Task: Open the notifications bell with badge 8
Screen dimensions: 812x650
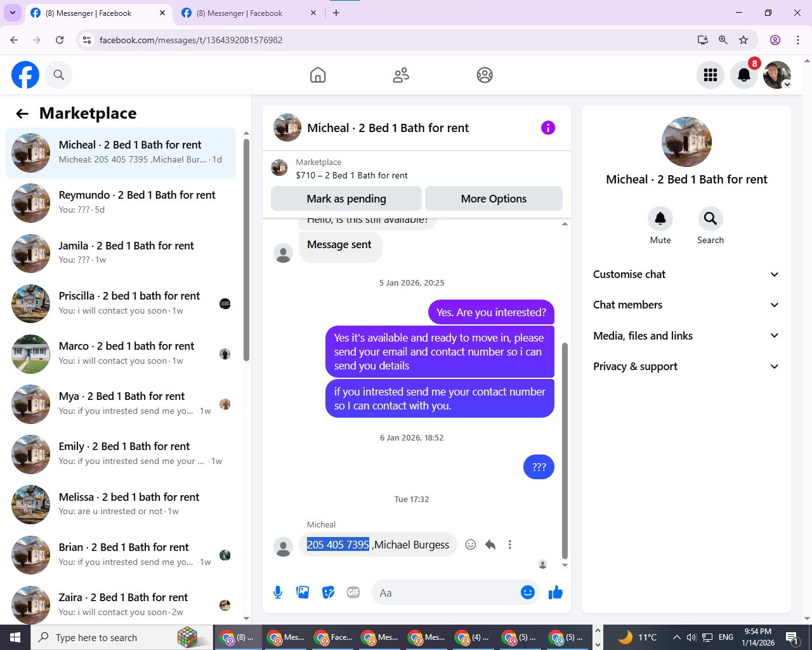Action: (x=744, y=75)
